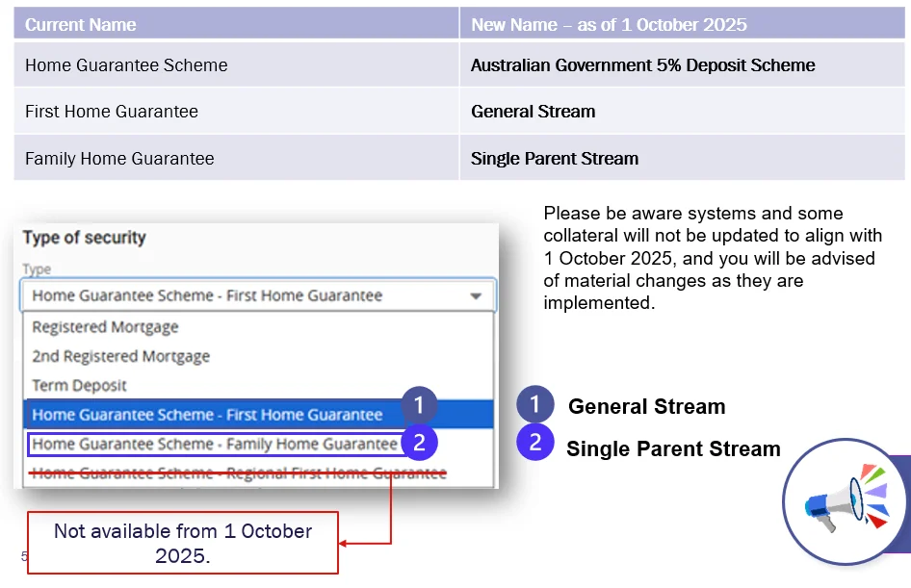Pick the Term Deposit option
911x588 pixels.
[x=80, y=385]
